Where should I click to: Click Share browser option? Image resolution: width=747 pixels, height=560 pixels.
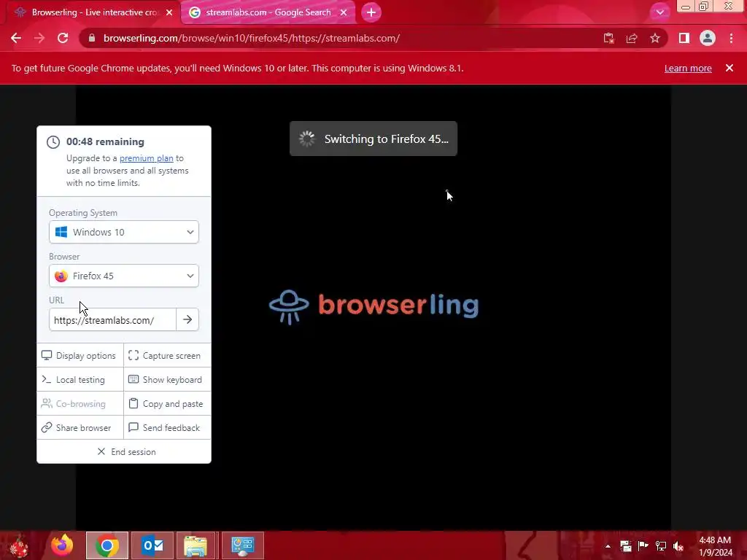(x=80, y=427)
